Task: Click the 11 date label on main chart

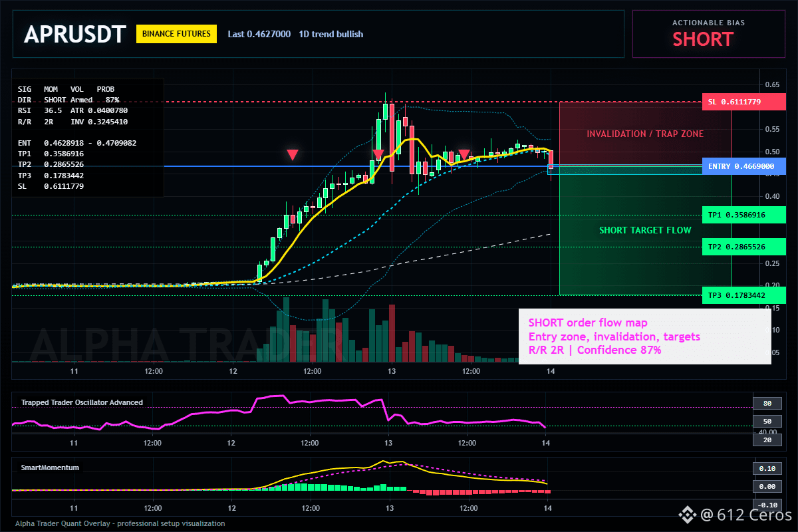Action: pos(74,371)
